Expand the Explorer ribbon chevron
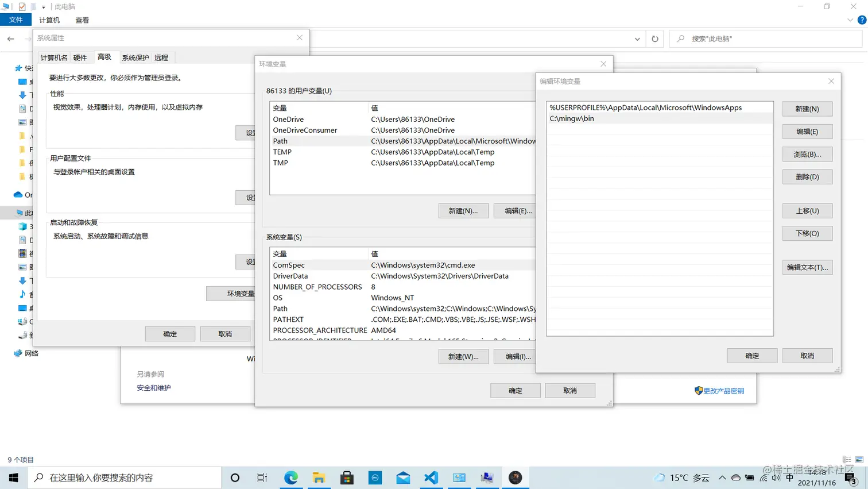The height and width of the screenshot is (489, 868). (850, 20)
